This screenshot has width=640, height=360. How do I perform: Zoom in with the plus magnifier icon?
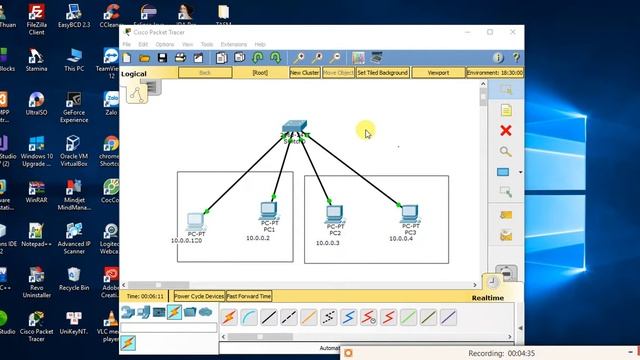[299, 58]
